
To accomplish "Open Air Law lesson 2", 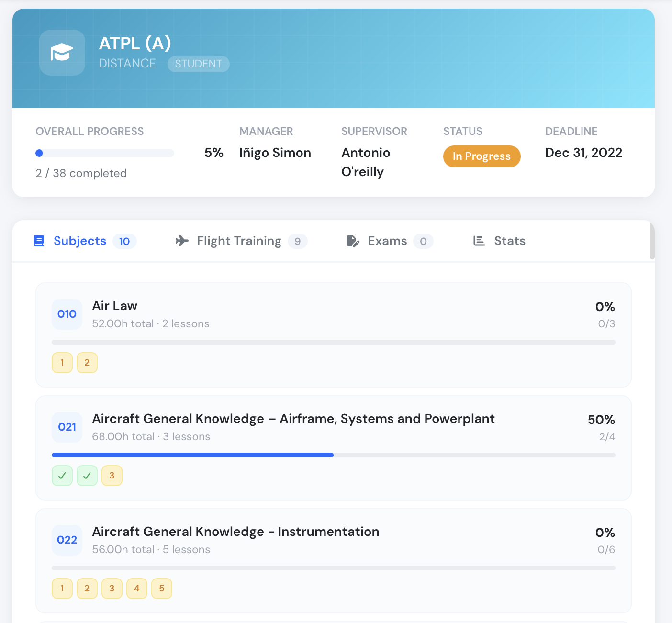I will click(87, 363).
